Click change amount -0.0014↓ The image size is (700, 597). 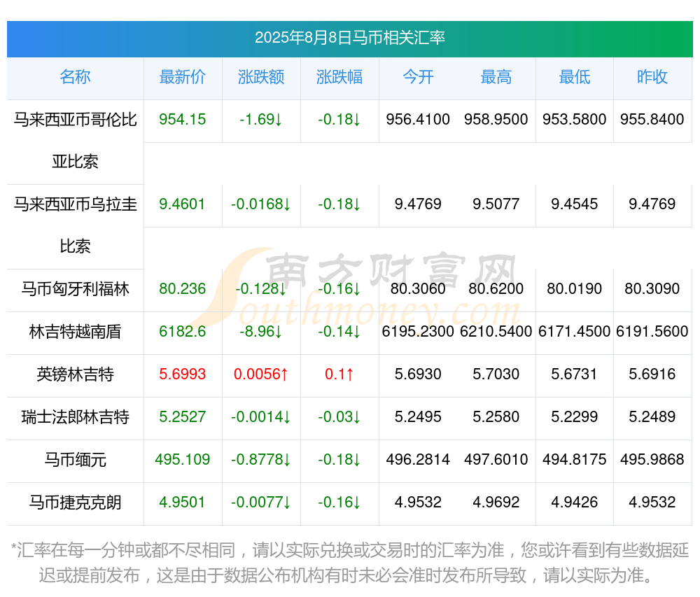click(260, 417)
